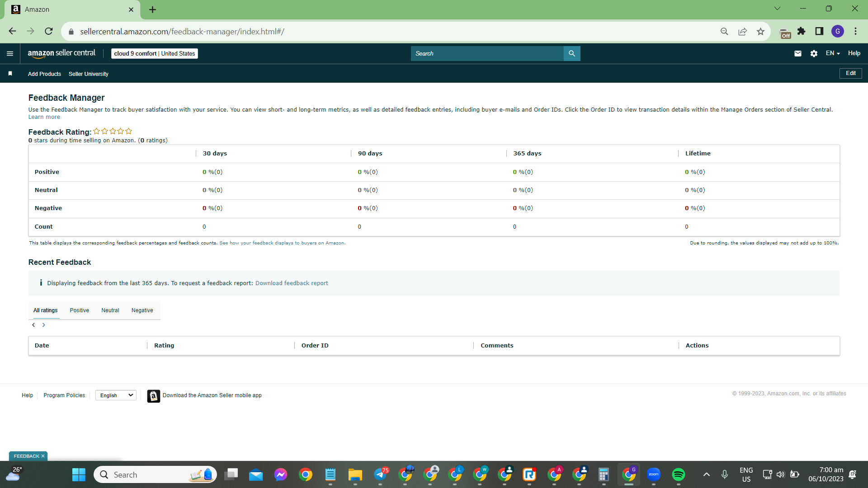
Task: Switch to the Neutral tab
Action: click(x=110, y=310)
